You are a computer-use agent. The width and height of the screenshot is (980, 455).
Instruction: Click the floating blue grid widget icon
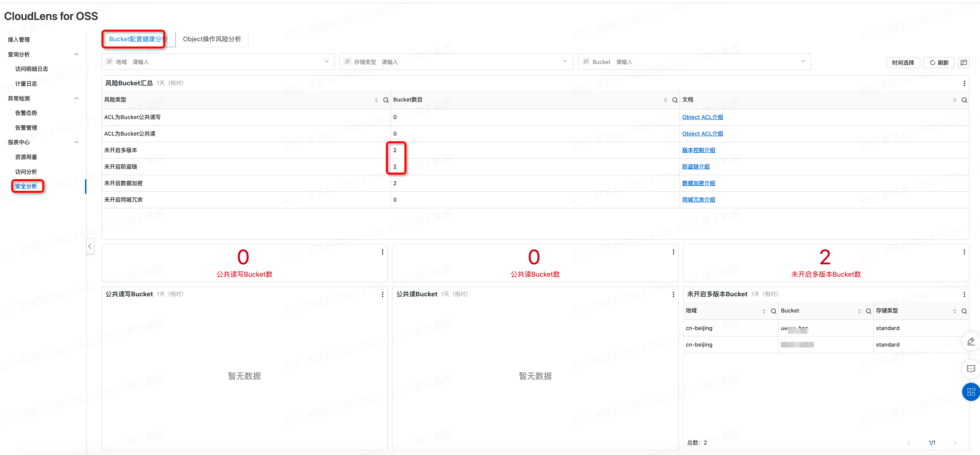pos(971,391)
